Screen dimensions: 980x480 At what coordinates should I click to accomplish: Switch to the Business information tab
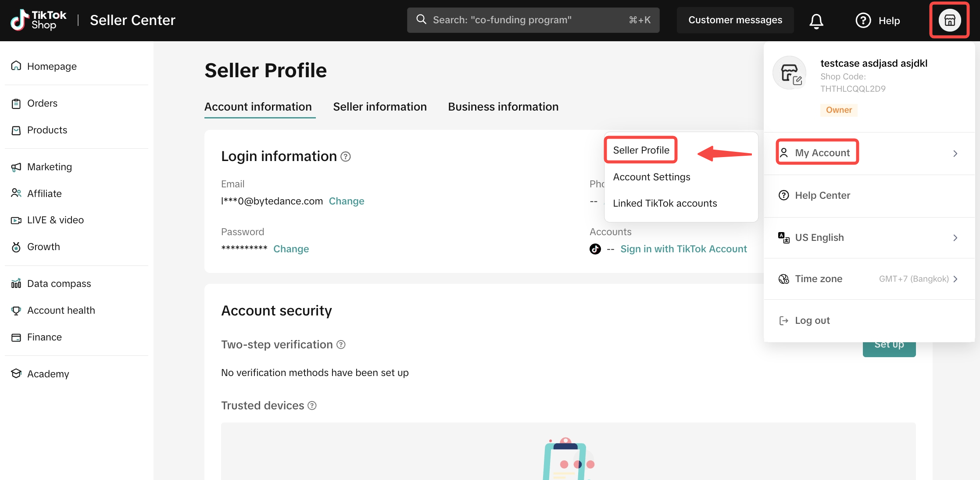[503, 107]
